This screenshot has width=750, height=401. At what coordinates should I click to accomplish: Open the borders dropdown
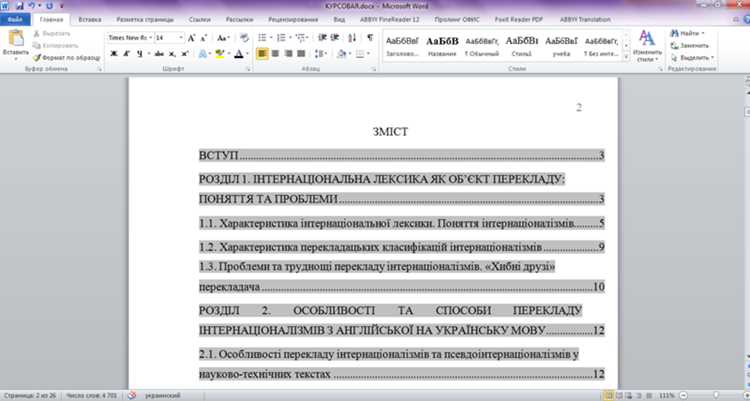coord(368,54)
